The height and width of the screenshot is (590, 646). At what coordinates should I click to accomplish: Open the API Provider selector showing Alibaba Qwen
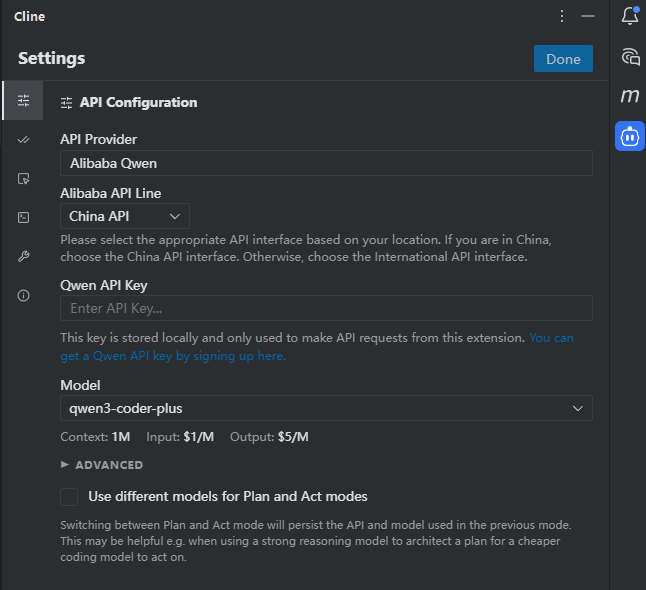point(326,163)
